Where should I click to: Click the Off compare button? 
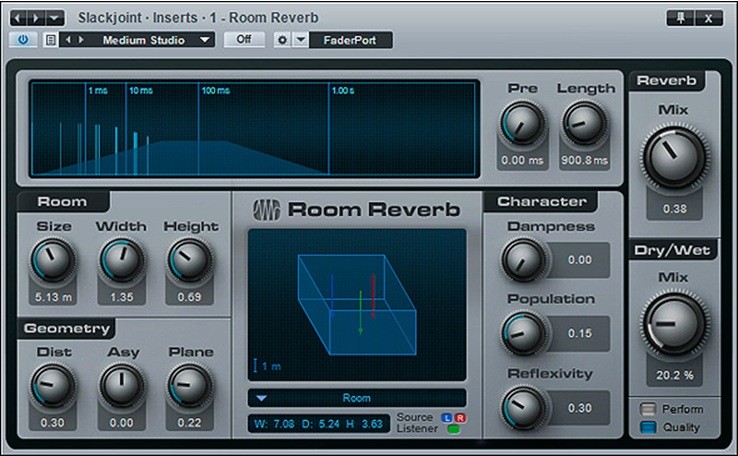click(x=244, y=40)
